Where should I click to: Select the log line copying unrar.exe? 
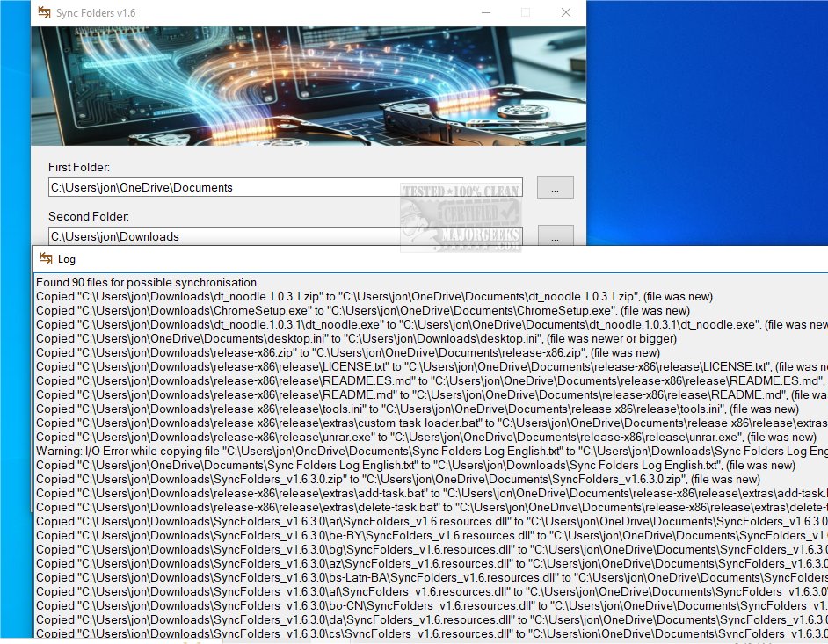[426, 437]
